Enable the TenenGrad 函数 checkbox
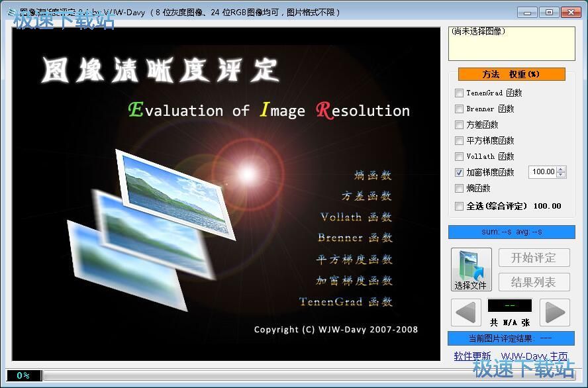This screenshot has width=588, height=388. (459, 93)
